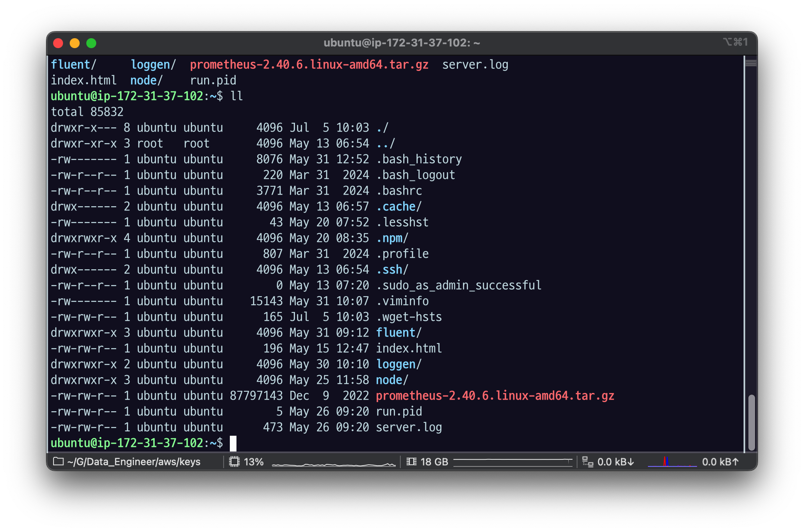The image size is (804, 532).
Task: Click the 0.0 kB download speed label
Action: coord(616,461)
